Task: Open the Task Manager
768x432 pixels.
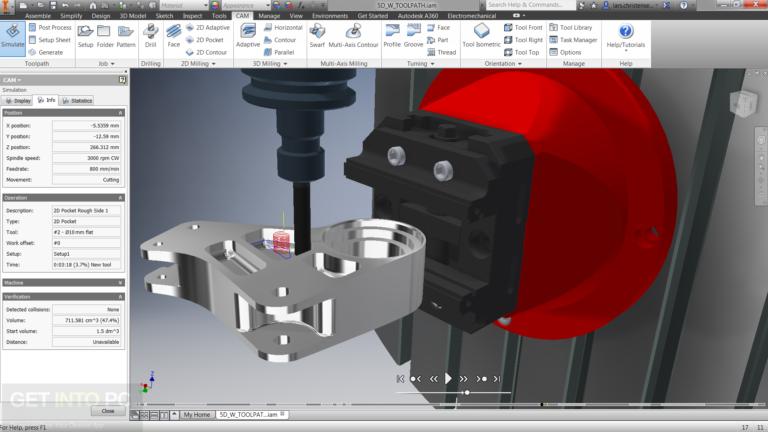Action: click(x=573, y=40)
